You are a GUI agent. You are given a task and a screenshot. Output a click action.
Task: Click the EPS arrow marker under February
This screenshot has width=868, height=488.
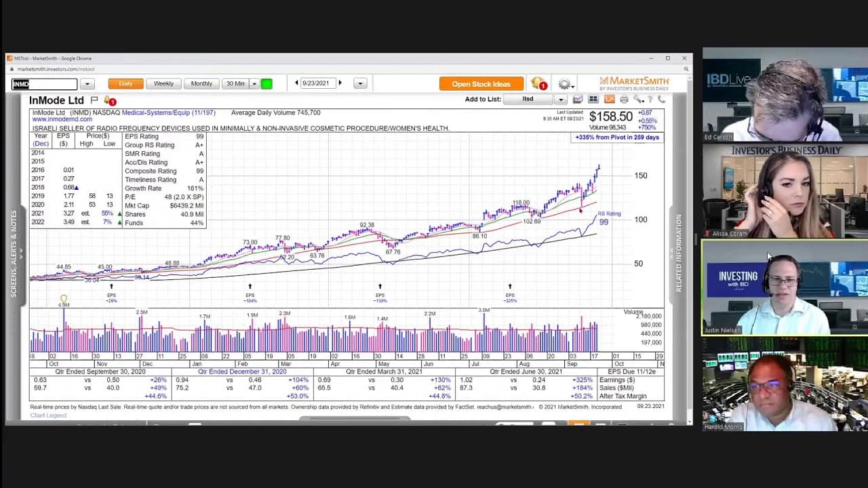point(250,287)
